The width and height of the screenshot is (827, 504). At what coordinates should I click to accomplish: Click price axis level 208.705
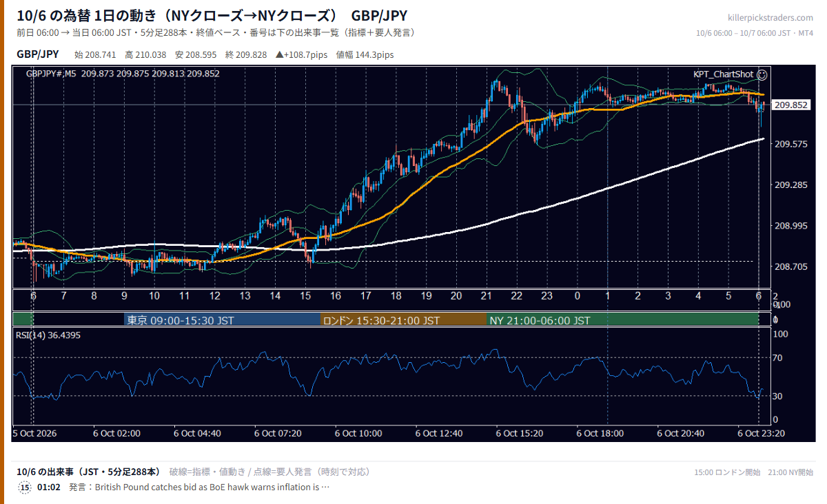point(792,266)
